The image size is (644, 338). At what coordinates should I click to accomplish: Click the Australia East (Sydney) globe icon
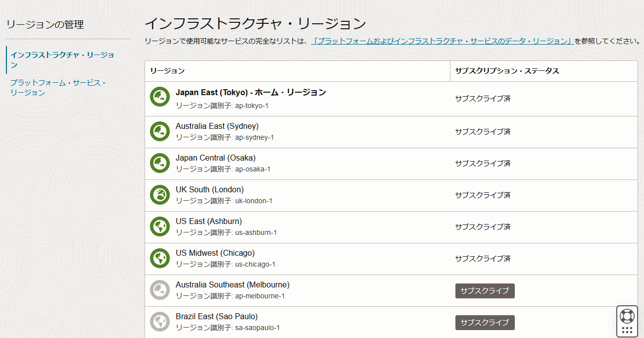pyautogui.click(x=160, y=131)
